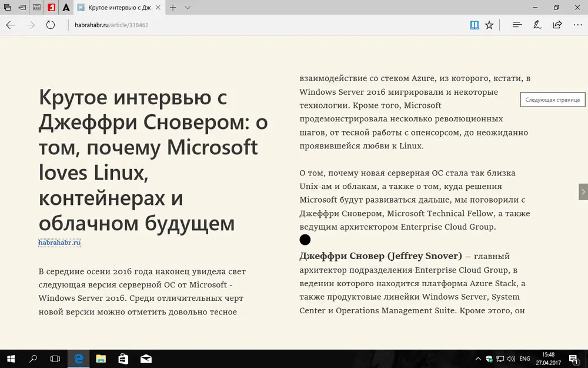Select the 'Крутое интервью с Дж' tab

(x=118, y=8)
